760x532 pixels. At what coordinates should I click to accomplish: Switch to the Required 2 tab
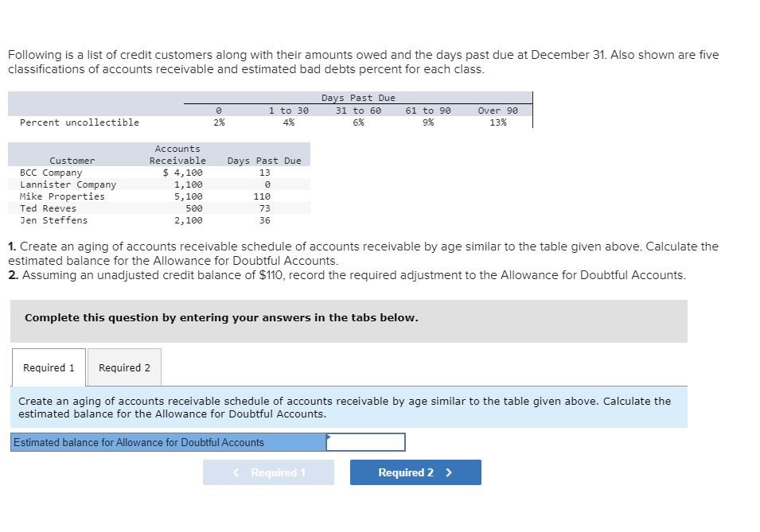point(124,367)
